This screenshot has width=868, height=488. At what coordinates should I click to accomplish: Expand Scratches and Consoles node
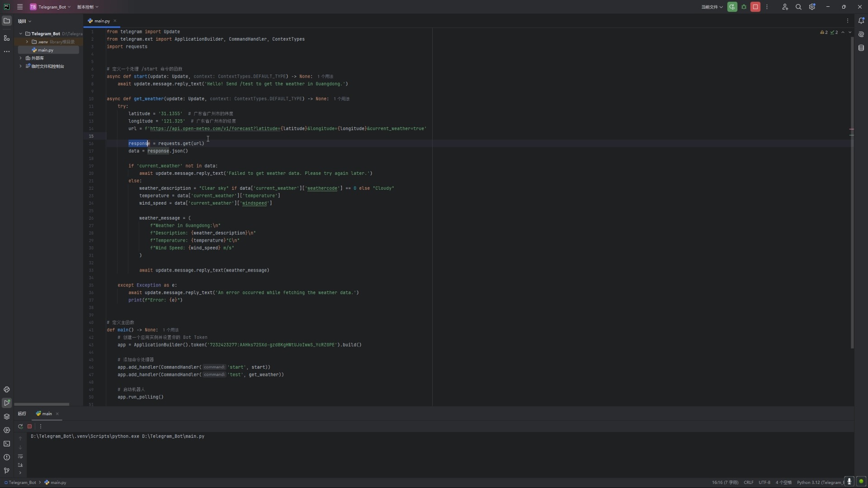click(21, 66)
